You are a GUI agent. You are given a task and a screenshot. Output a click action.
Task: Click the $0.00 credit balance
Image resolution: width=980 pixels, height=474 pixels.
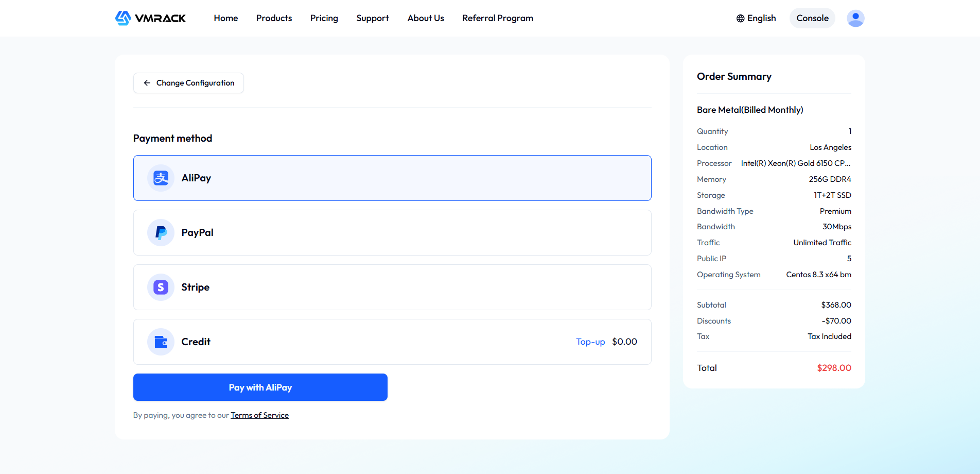pos(624,342)
